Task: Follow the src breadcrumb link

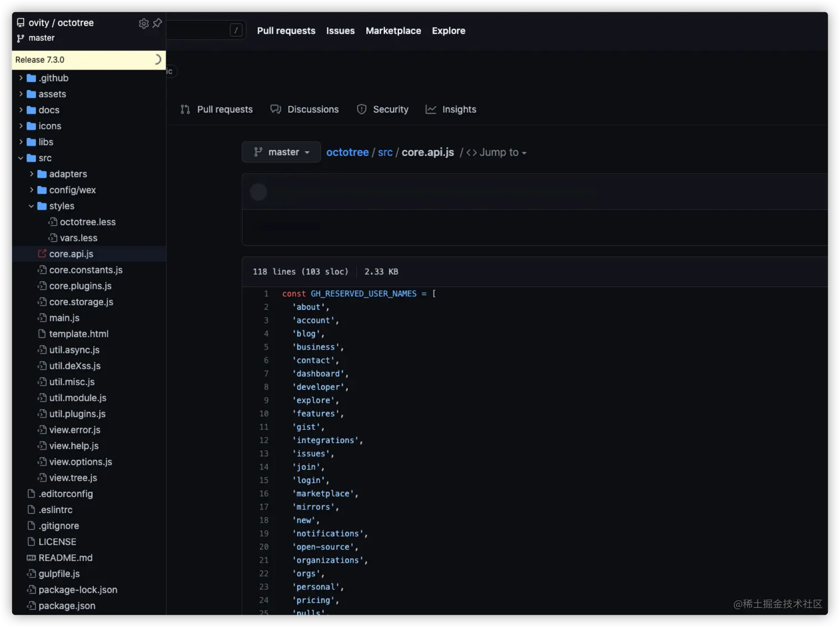Action: click(386, 152)
